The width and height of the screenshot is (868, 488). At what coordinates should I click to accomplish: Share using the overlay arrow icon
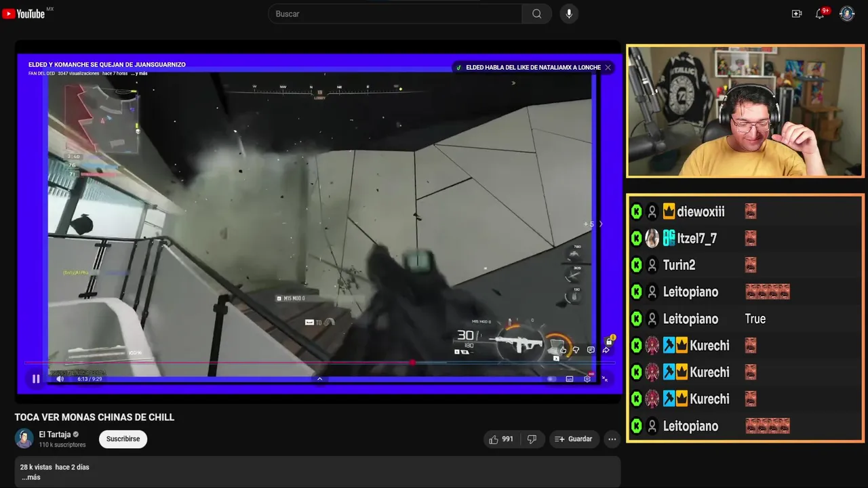[606, 350]
